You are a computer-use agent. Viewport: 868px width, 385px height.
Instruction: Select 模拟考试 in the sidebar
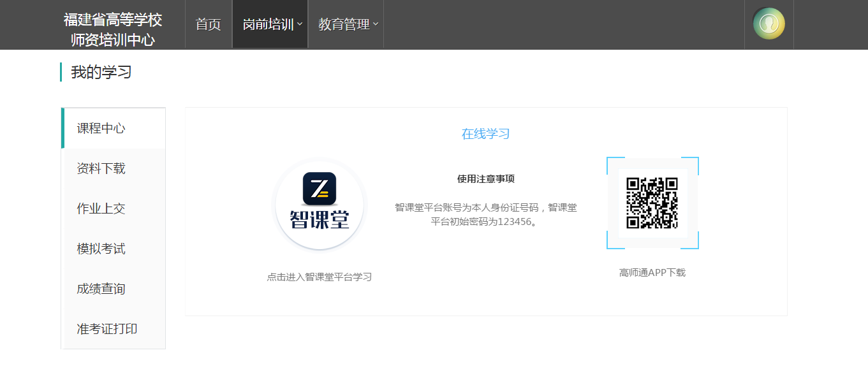point(101,249)
